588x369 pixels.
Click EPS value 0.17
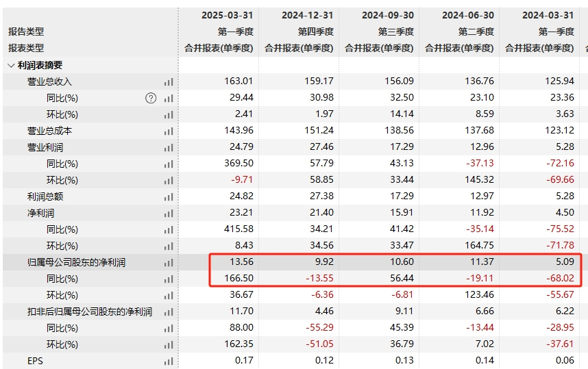click(244, 360)
